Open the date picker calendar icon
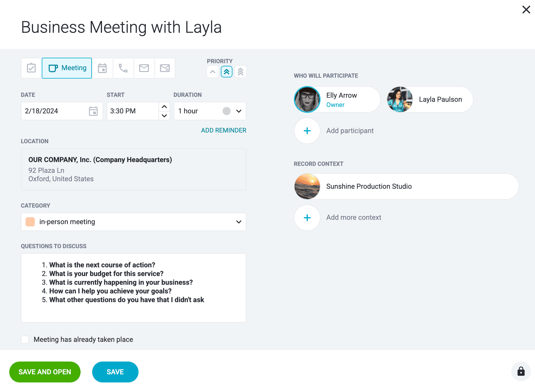Viewport: 535px width, 392px height. [x=93, y=111]
